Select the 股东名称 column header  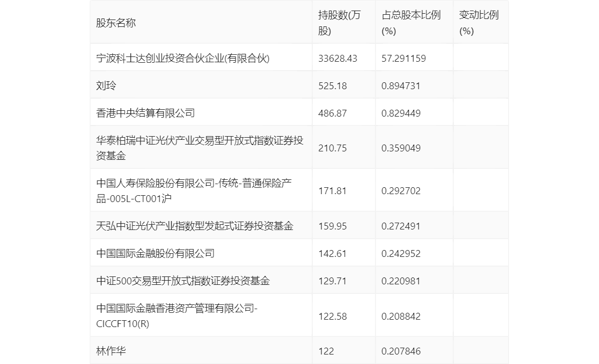pyautogui.click(x=116, y=23)
